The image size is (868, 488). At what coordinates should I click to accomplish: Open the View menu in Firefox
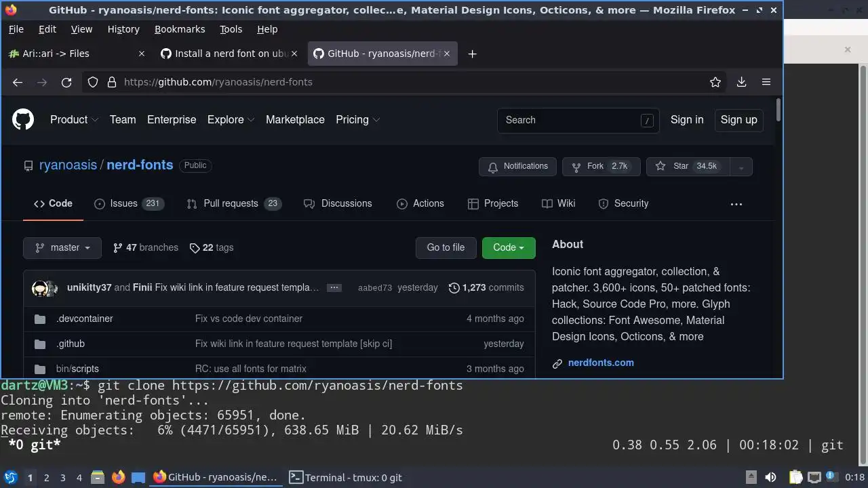point(81,29)
